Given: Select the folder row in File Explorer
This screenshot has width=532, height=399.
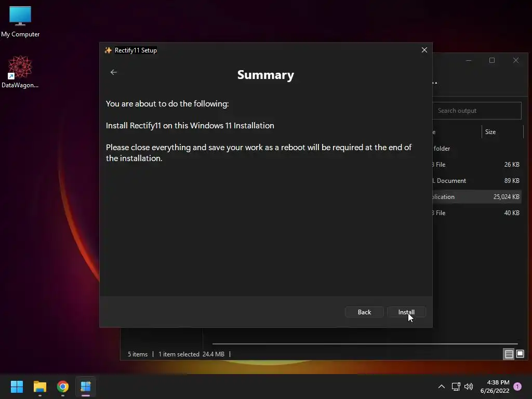Looking at the screenshot, I should pos(477,149).
